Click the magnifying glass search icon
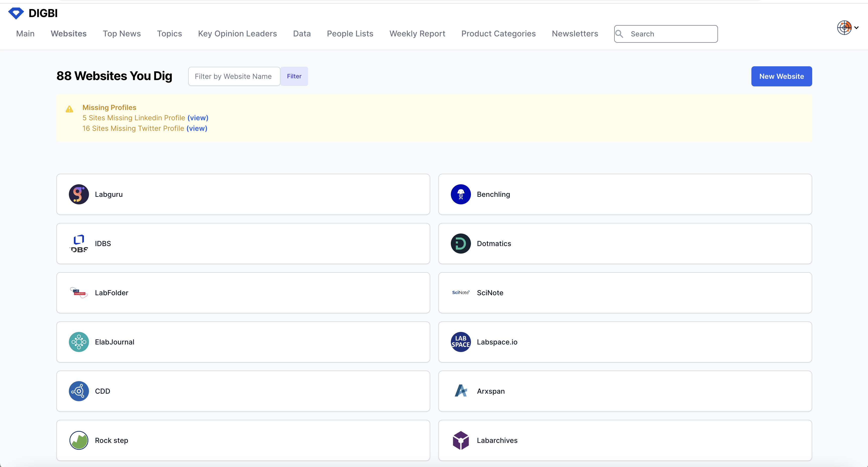The image size is (868, 467). coord(619,34)
